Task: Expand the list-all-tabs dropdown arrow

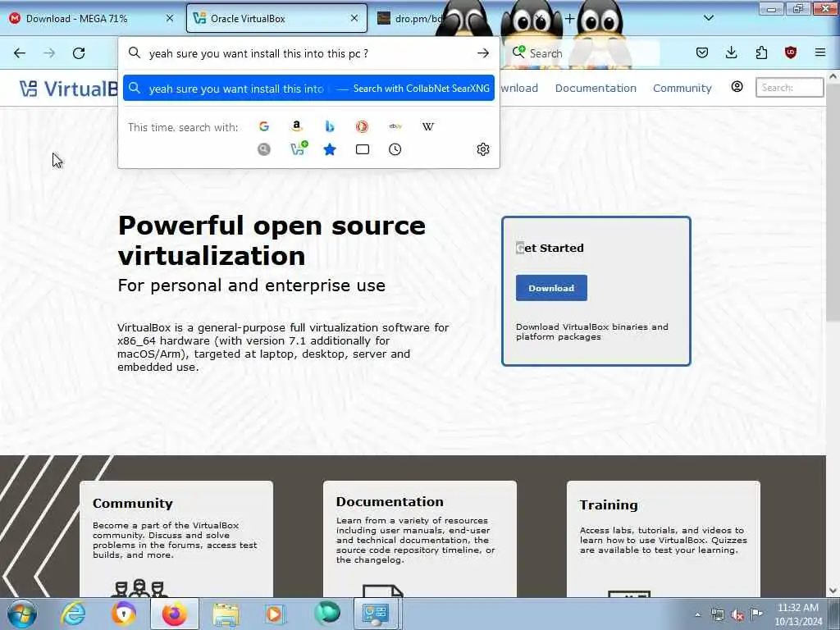Action: 708,18
